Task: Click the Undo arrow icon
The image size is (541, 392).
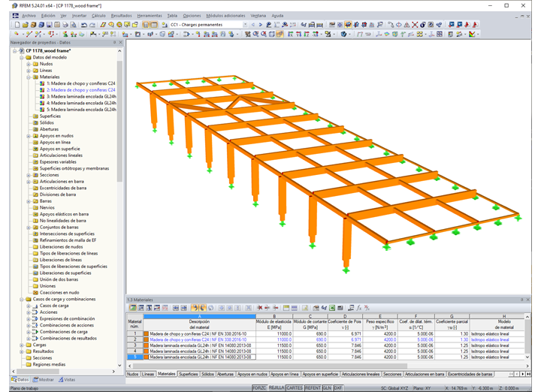Action: 84,25
